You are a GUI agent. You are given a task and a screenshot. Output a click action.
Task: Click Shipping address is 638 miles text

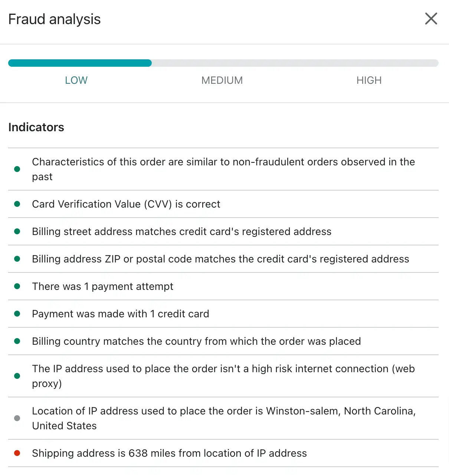pyautogui.click(x=169, y=453)
